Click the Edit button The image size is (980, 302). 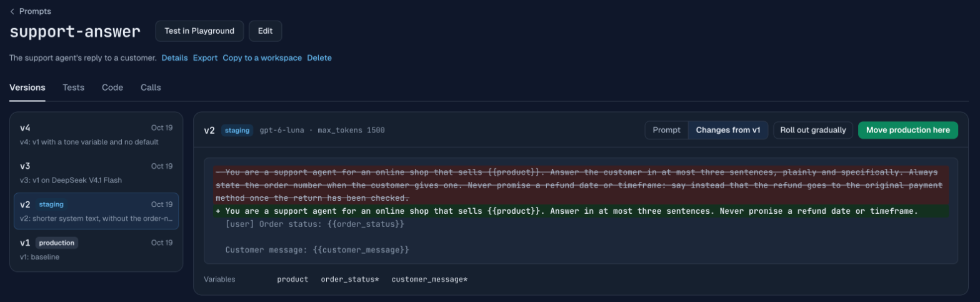(x=265, y=31)
